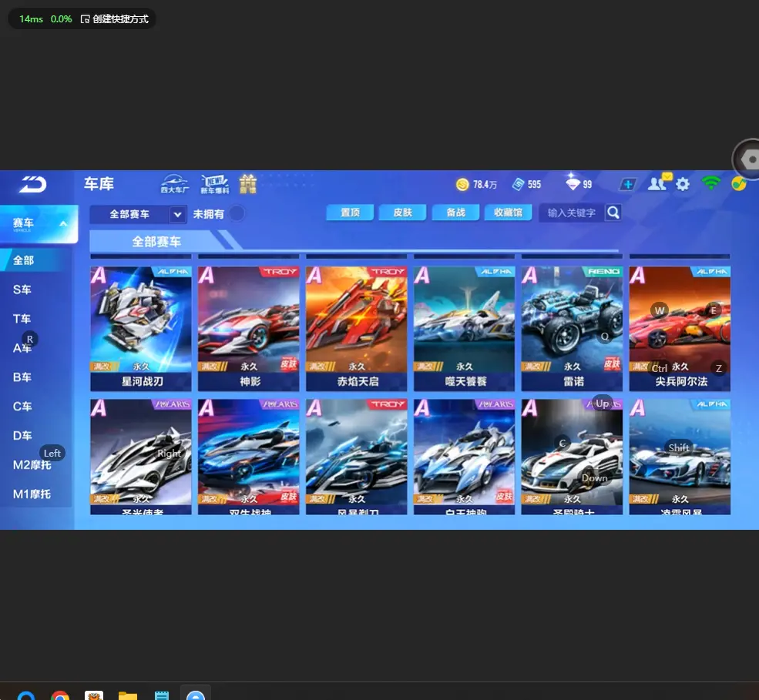Click the ALPHA brand tag on 尖兵阿尔法 card
The image size is (759, 700).
pyautogui.click(x=712, y=272)
